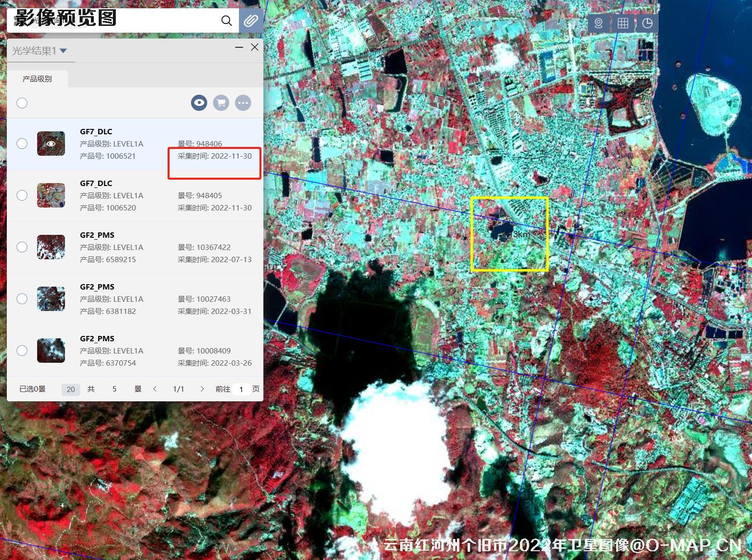Open the time/history map tool
The image size is (752, 560).
[647, 22]
